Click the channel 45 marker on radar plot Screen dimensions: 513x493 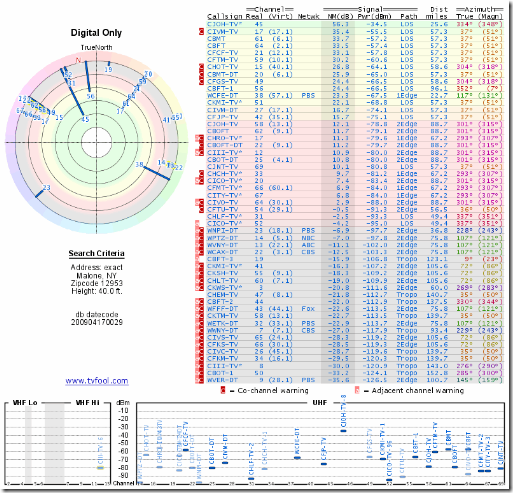[85, 119]
